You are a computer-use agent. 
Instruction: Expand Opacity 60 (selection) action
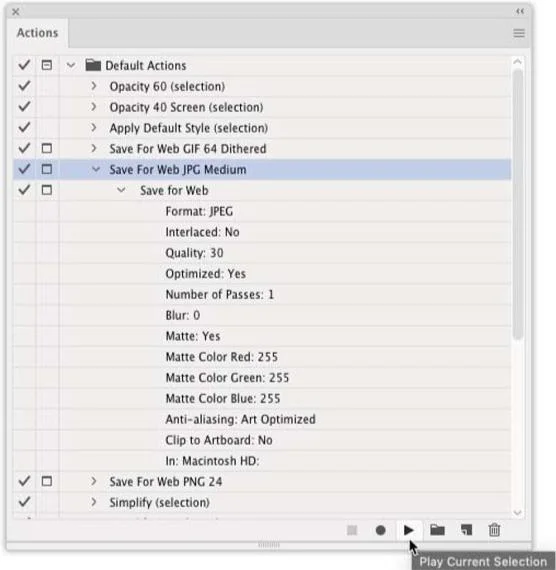[x=93, y=86]
